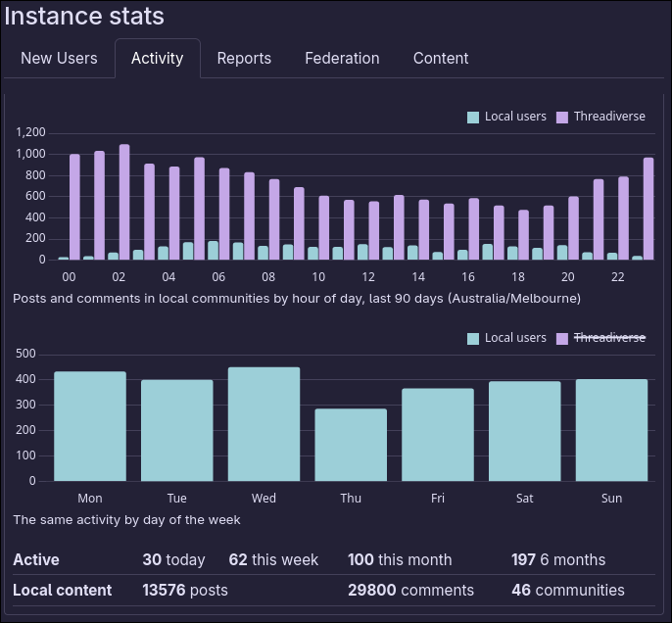Click 'The same activity by day of the week' caption
Viewport: 672px width, 623px height.
pyautogui.click(x=127, y=520)
